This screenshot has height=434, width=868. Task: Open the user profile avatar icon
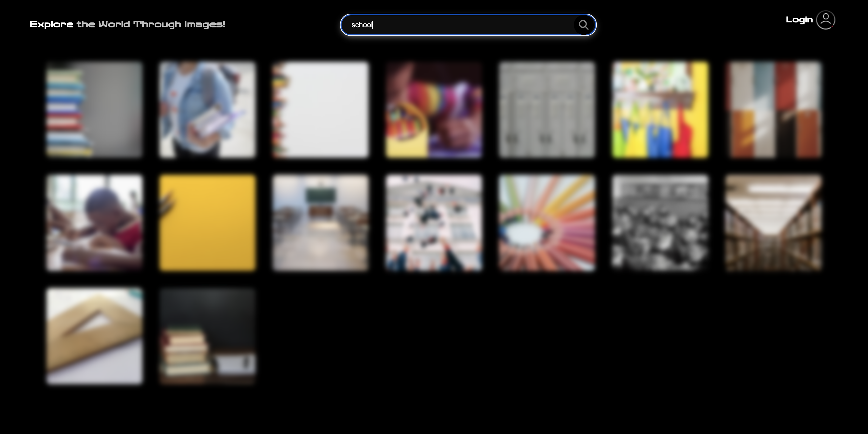tap(825, 20)
